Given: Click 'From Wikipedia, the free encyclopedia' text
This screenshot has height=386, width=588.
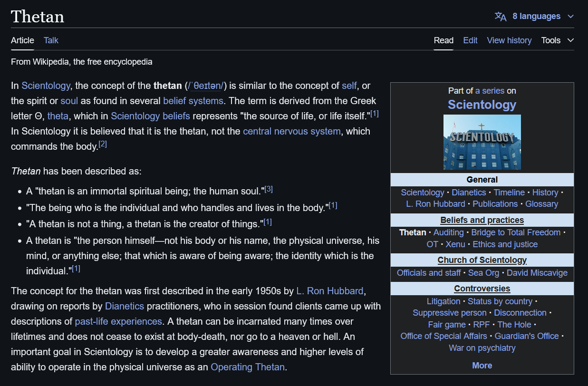Looking at the screenshot, I should tap(82, 62).
